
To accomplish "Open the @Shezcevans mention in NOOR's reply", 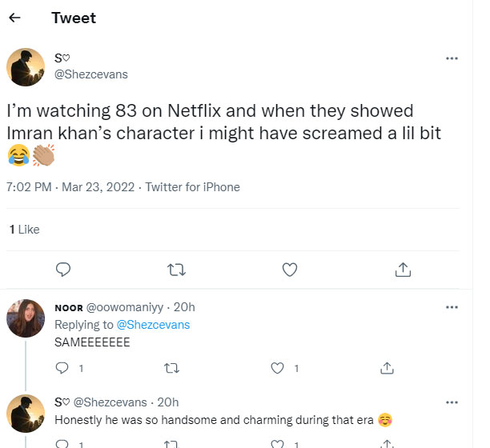I will pyautogui.click(x=152, y=325).
